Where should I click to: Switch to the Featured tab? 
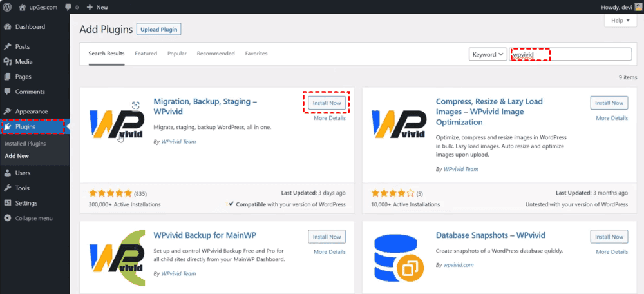[x=146, y=54]
